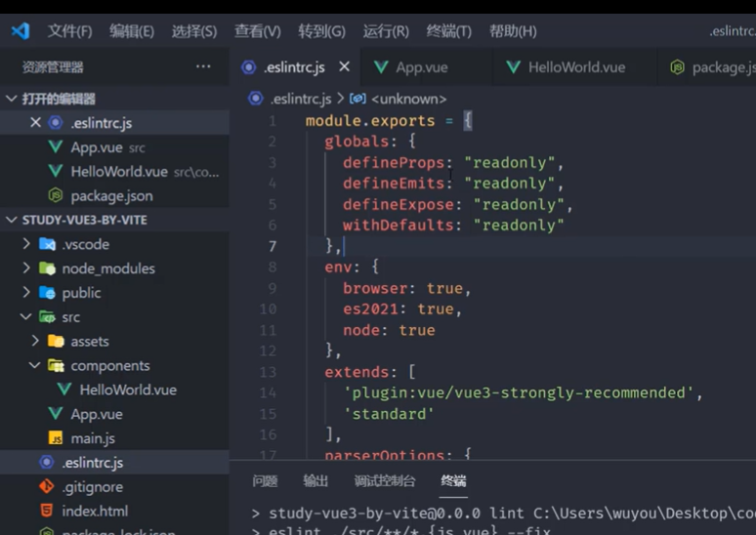Open the Terminal menu in menu bar

pyautogui.click(x=449, y=31)
